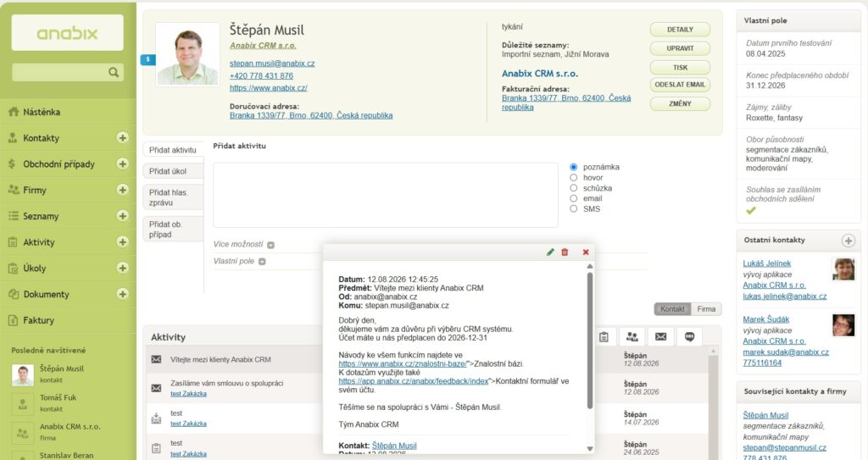868x460 pixels.
Task: Select the schůzka radio button
Action: point(574,188)
